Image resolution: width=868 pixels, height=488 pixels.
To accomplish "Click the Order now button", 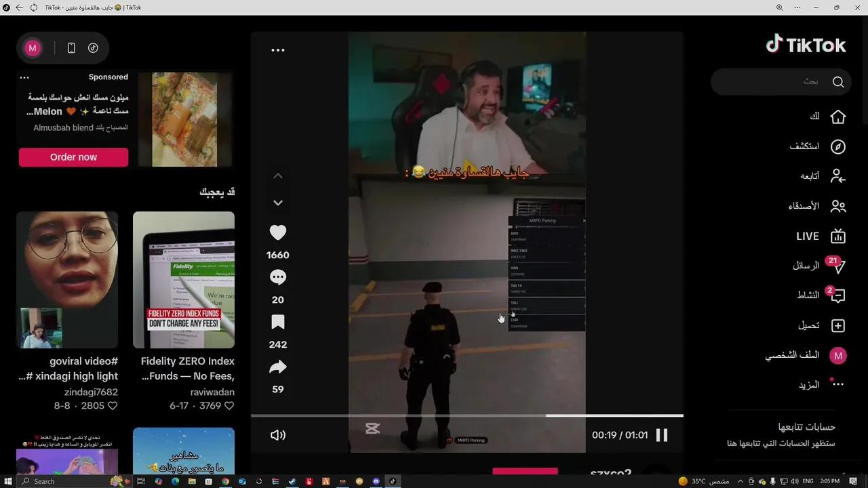I will tap(73, 157).
